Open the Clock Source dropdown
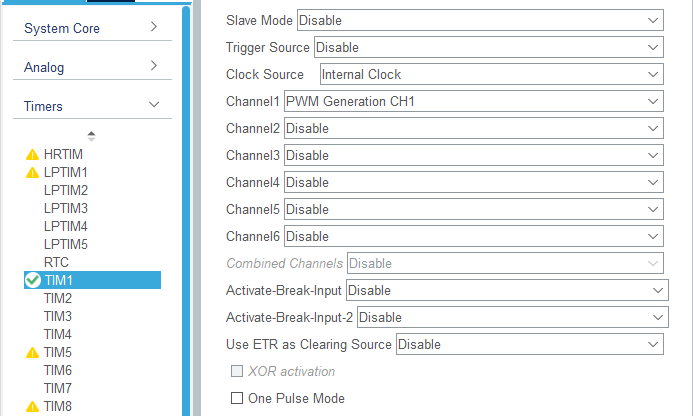This screenshot has height=416, width=693. tap(491, 74)
